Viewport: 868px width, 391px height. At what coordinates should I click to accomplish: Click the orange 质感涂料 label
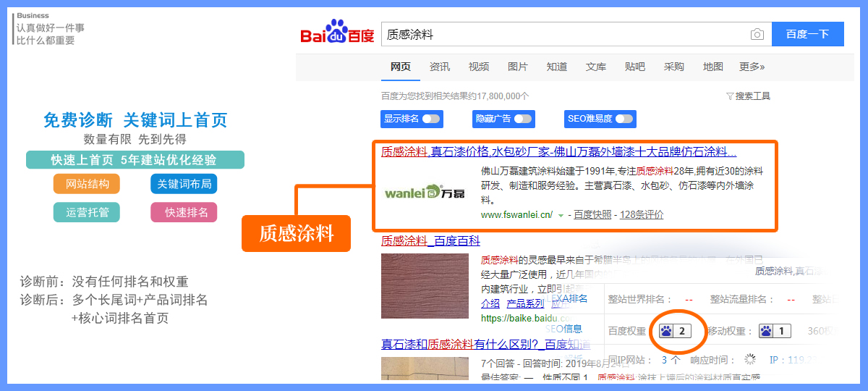(x=296, y=233)
